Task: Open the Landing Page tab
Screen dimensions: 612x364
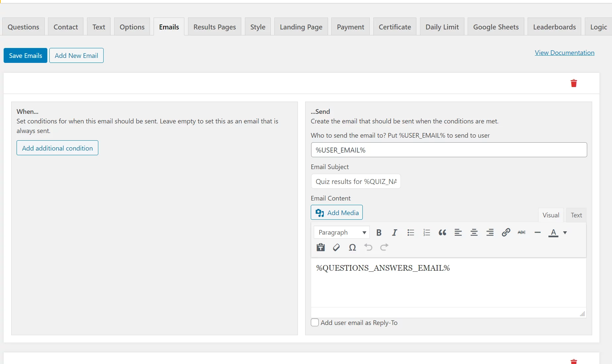Action: [301, 27]
